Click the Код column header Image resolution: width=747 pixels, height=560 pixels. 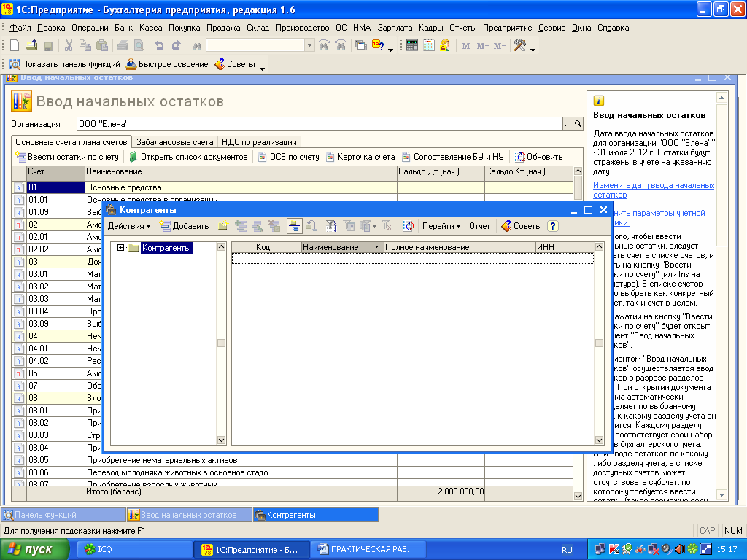278,247
